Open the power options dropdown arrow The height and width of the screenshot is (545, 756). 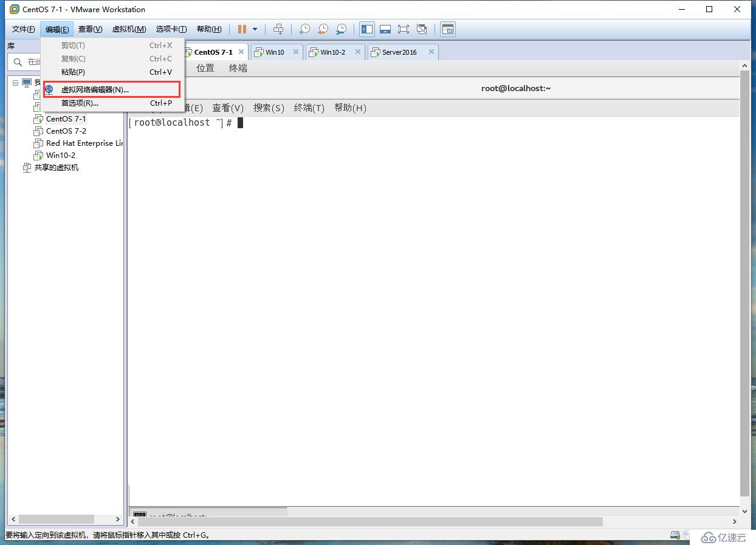(x=255, y=29)
